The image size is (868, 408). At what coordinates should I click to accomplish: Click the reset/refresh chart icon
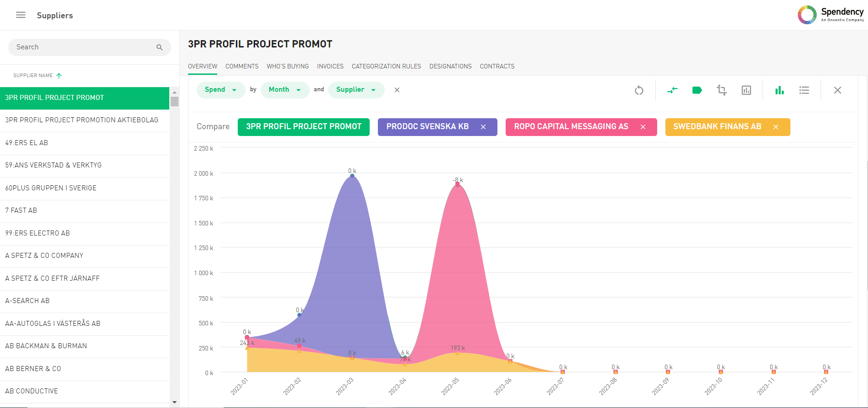tap(639, 90)
